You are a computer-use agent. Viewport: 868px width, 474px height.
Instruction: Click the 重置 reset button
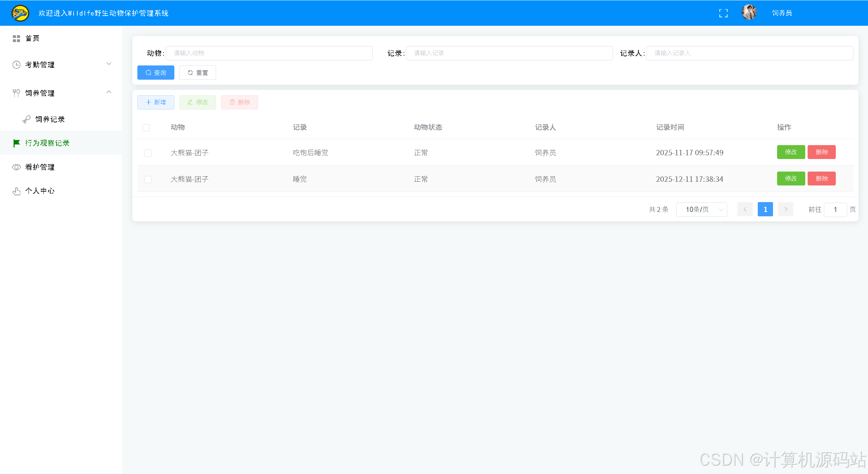point(198,73)
